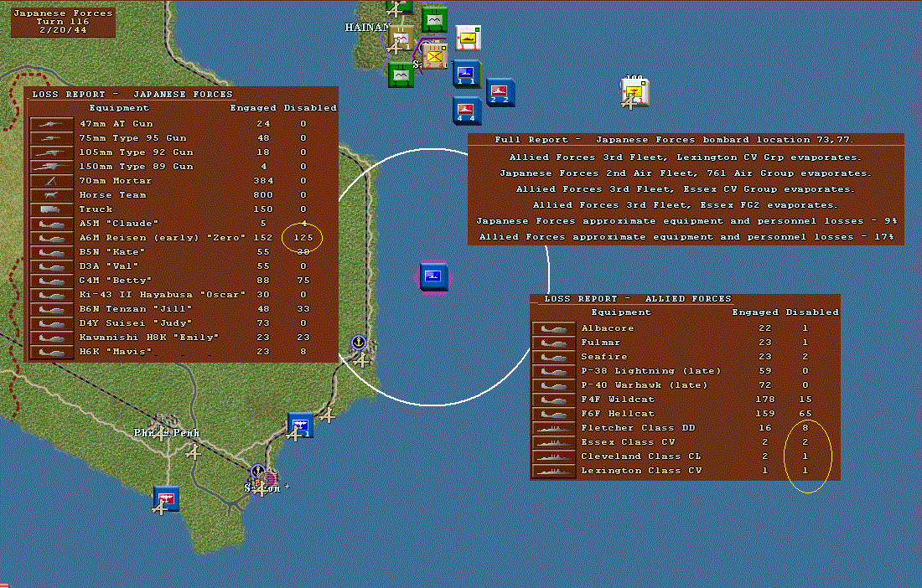The width and height of the screenshot is (922, 588).
Task: Click the D3A "Val" row label
Action: point(109,266)
